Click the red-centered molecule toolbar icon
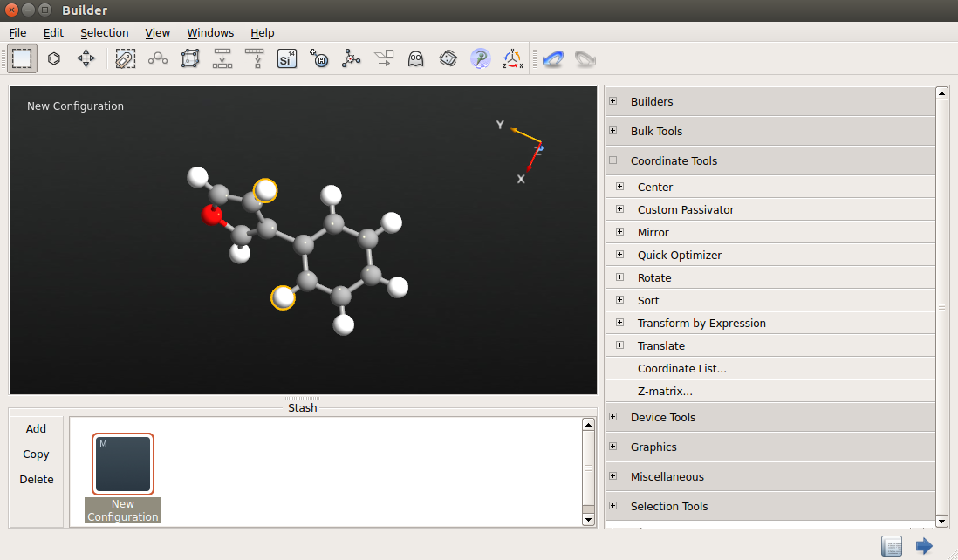Image resolution: width=958 pixels, height=560 pixels. 352,58
